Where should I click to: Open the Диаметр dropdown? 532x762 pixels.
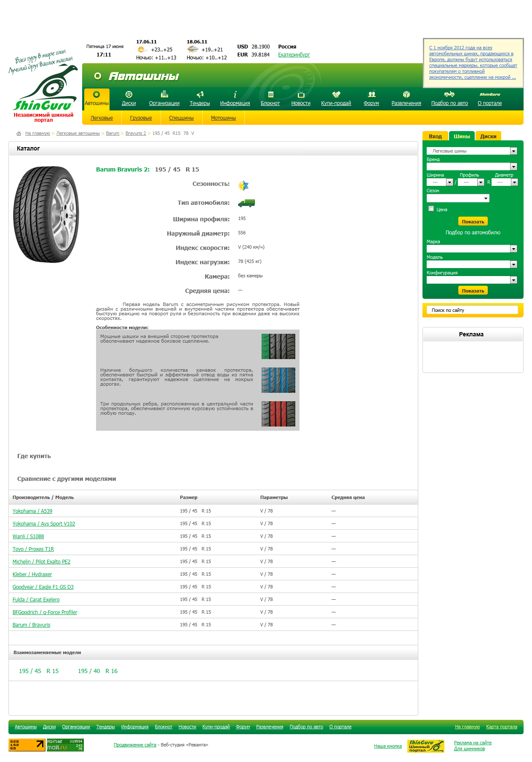(x=505, y=182)
